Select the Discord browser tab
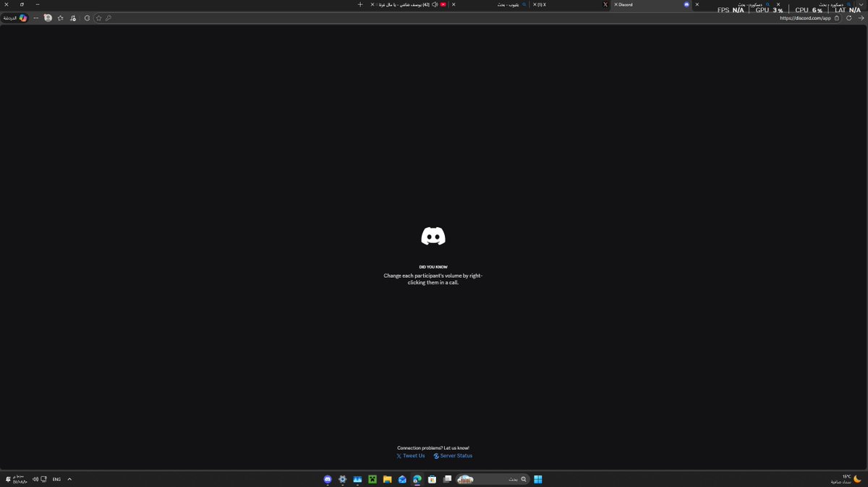 point(651,4)
